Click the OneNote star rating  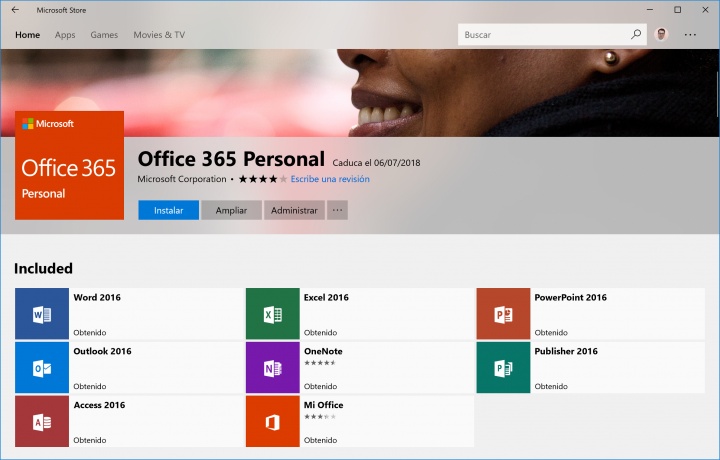point(320,363)
